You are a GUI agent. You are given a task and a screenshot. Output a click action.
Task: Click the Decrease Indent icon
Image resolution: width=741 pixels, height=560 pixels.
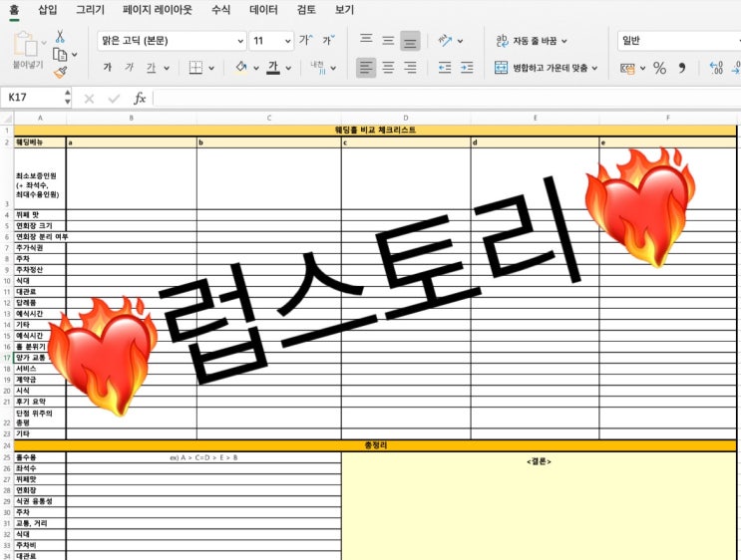coord(444,68)
